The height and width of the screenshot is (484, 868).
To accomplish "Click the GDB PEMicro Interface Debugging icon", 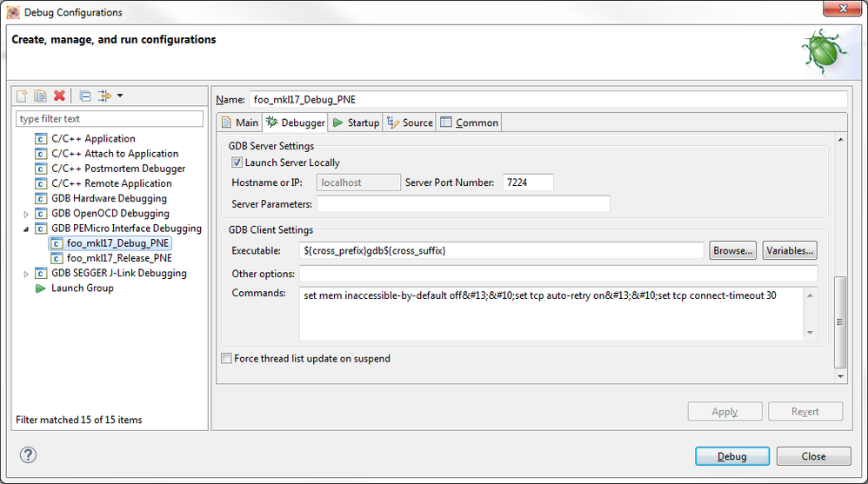I will coord(40,229).
